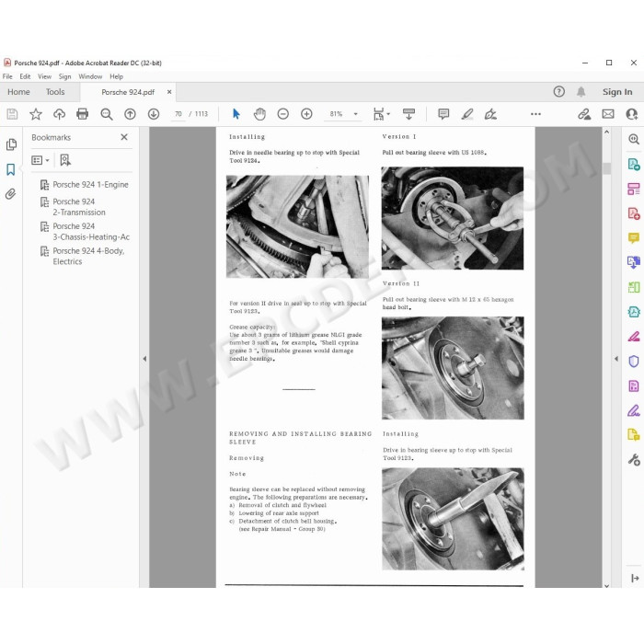
Task: Activate the hand pan tool
Action: (259, 114)
